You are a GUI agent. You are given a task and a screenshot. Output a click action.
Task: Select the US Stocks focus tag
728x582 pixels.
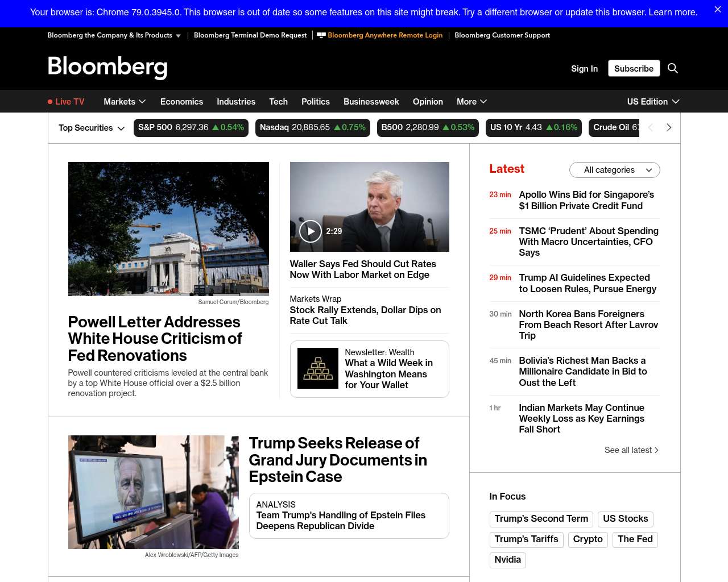pyautogui.click(x=626, y=519)
